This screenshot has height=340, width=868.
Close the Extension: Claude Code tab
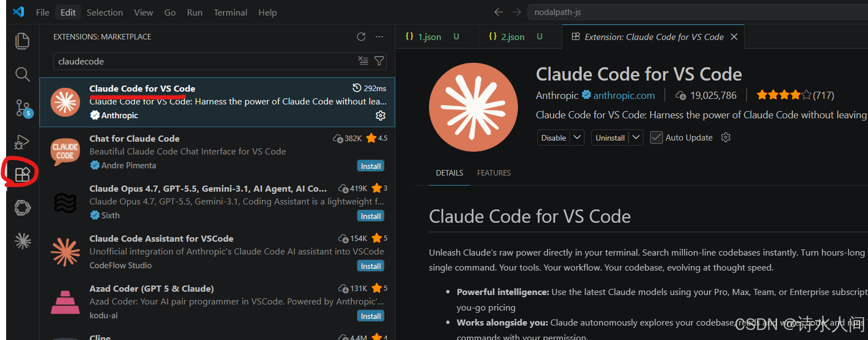pyautogui.click(x=734, y=37)
